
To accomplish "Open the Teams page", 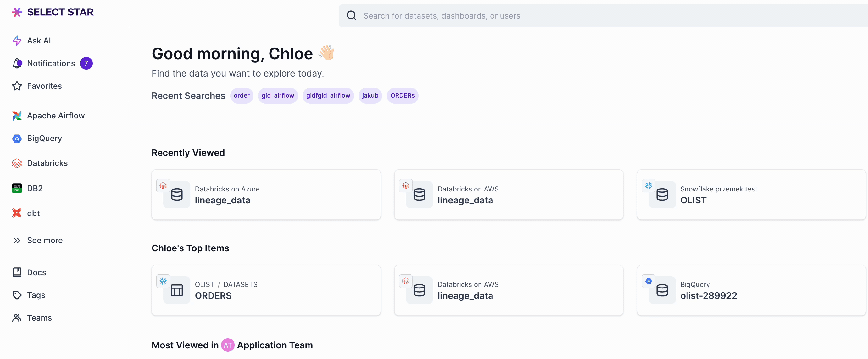I will pyautogui.click(x=39, y=318).
